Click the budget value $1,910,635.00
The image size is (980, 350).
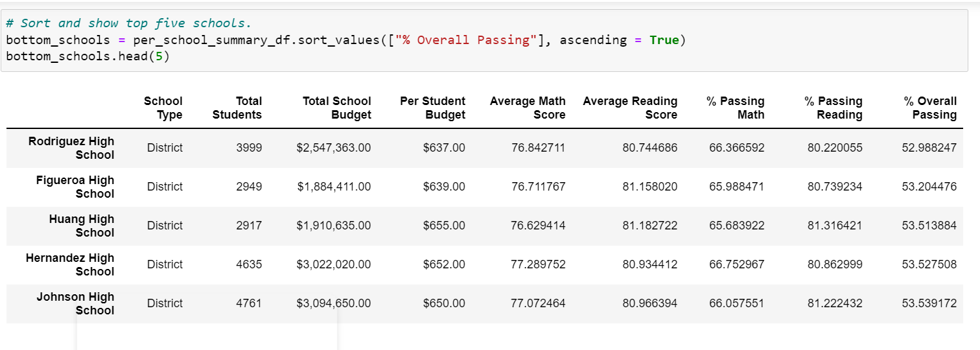click(x=334, y=226)
